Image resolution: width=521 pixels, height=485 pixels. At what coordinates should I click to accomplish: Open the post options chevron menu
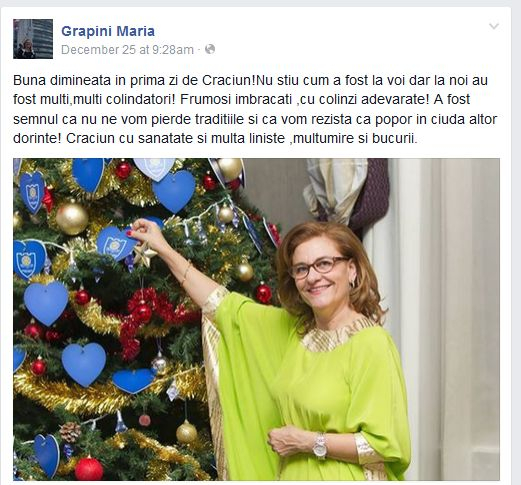point(494,26)
